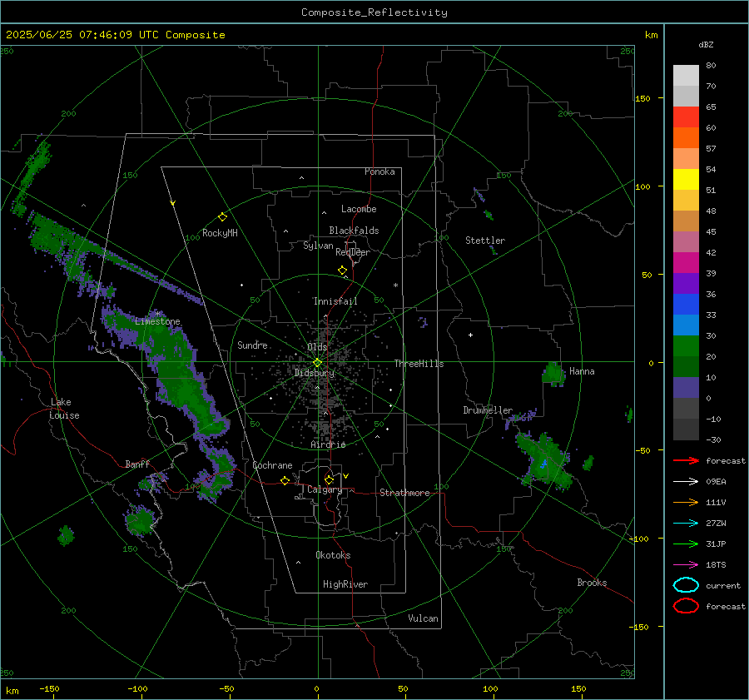The height and width of the screenshot is (700, 749).
Task: Click the Ponoka label
Action: [x=379, y=171]
